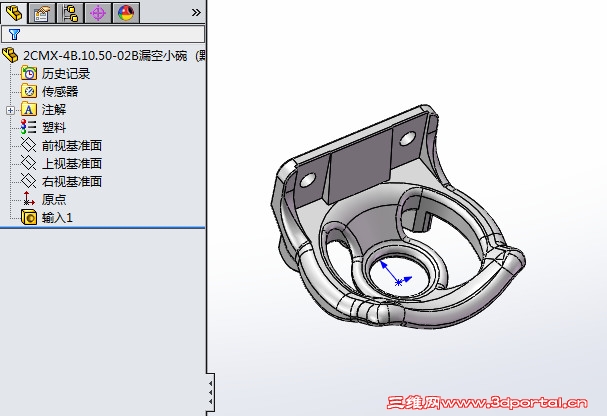Select the 右视基准面 right plane
The width and height of the screenshot is (607, 416).
coord(72,181)
